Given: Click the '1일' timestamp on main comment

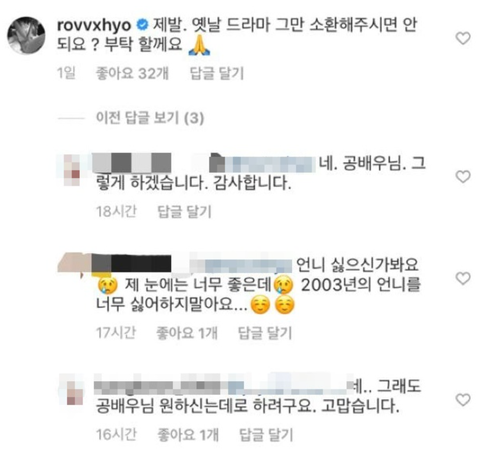Looking at the screenshot, I should click(66, 73).
